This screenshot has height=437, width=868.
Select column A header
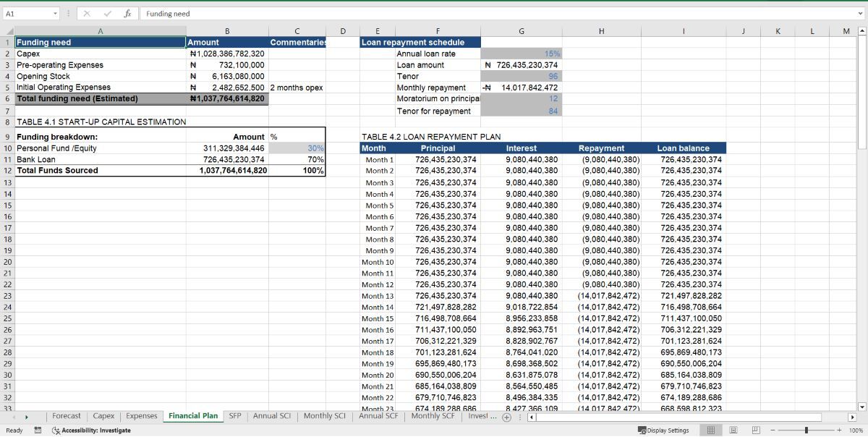100,31
